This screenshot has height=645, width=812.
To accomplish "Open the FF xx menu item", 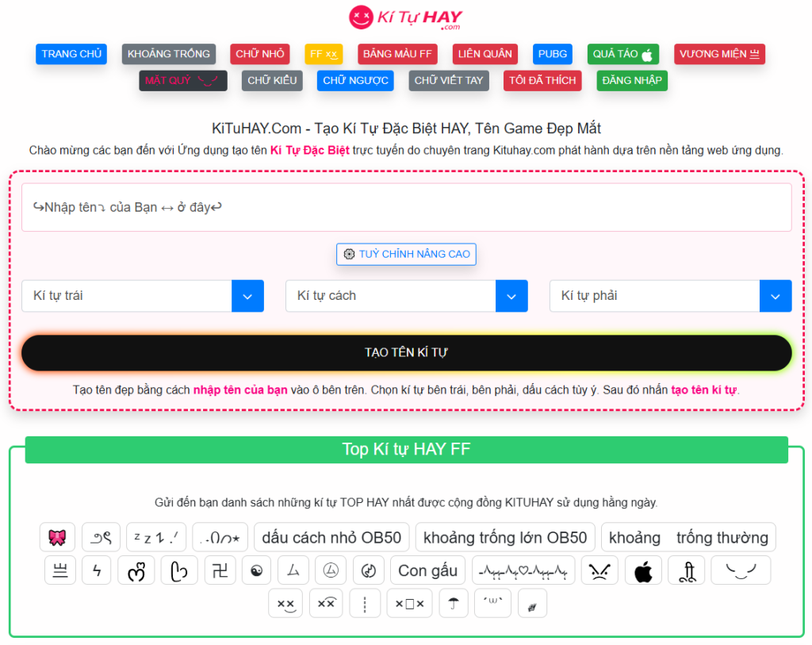I will pos(324,54).
